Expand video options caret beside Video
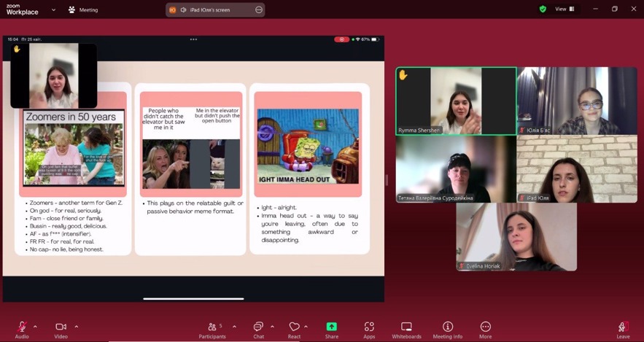 click(x=77, y=327)
